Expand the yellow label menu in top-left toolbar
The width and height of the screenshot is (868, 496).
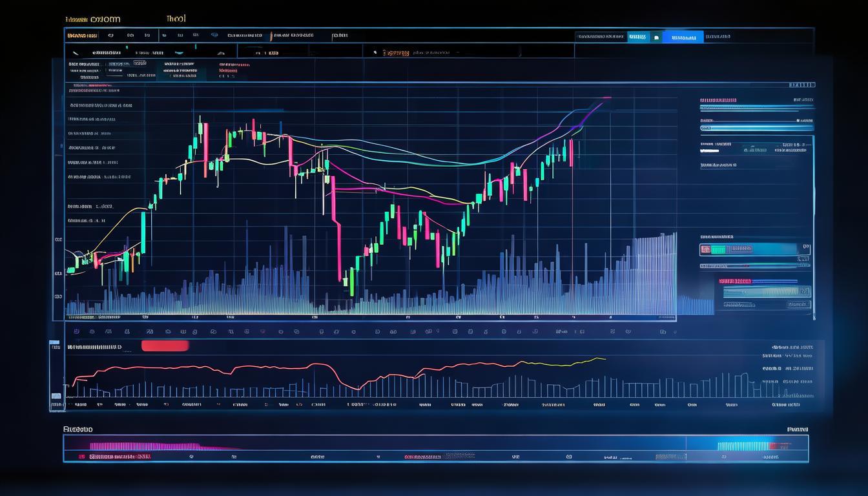(83, 37)
